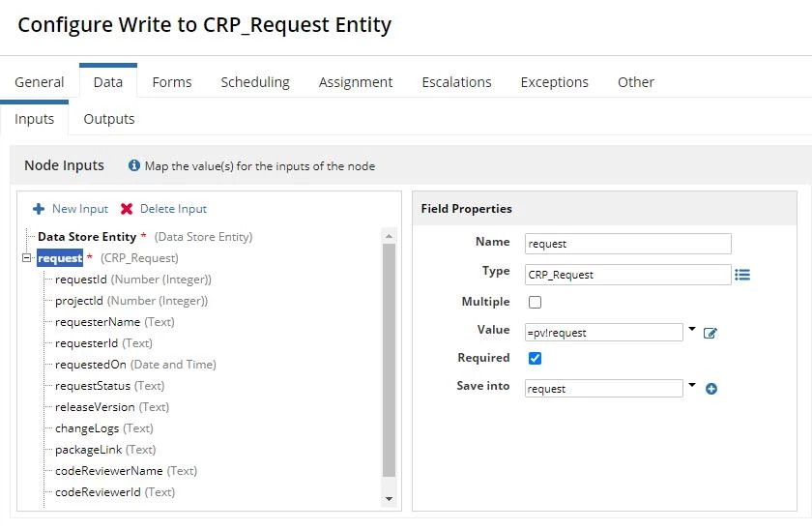This screenshot has height=530, width=812.
Task: Collapse the request tree node
Action: point(27,257)
